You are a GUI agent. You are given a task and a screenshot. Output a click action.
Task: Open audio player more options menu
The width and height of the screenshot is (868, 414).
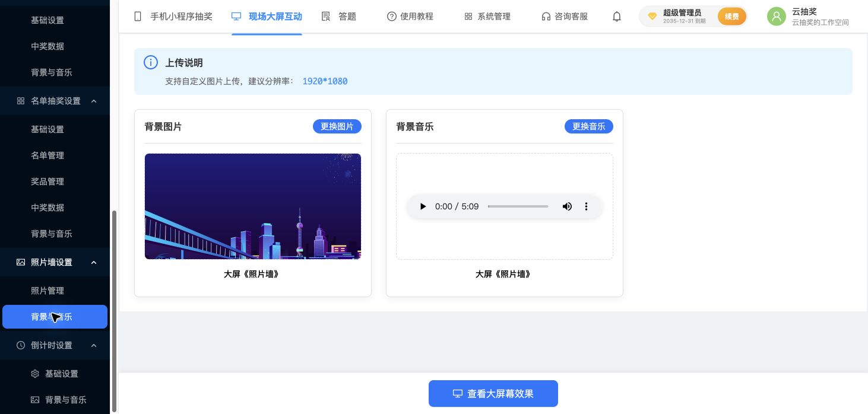tap(586, 206)
